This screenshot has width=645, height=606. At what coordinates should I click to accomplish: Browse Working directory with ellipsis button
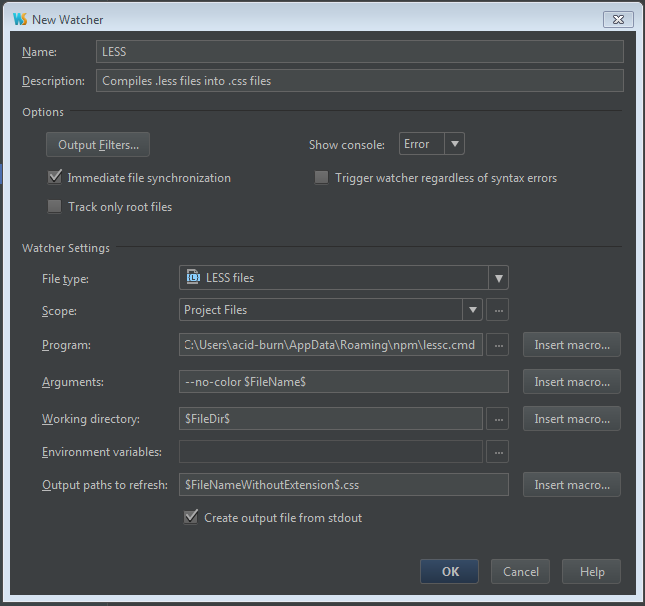(498, 419)
